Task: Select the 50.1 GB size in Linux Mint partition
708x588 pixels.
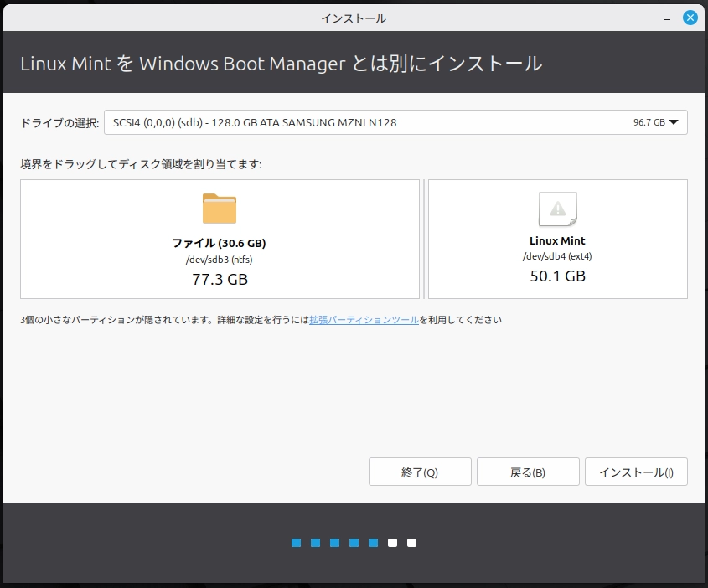Action: pyautogui.click(x=557, y=276)
